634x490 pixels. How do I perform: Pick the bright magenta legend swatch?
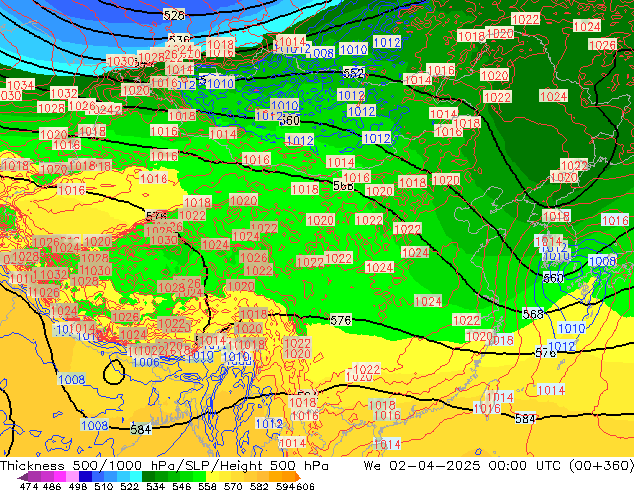(x=60, y=477)
